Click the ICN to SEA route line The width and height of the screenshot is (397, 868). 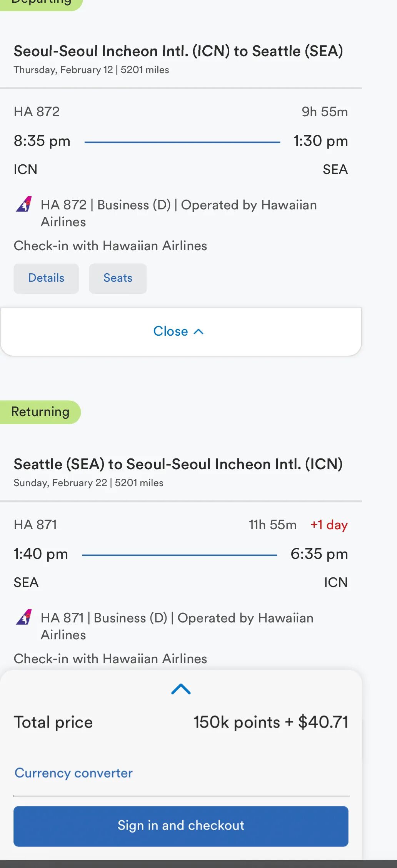(182, 142)
